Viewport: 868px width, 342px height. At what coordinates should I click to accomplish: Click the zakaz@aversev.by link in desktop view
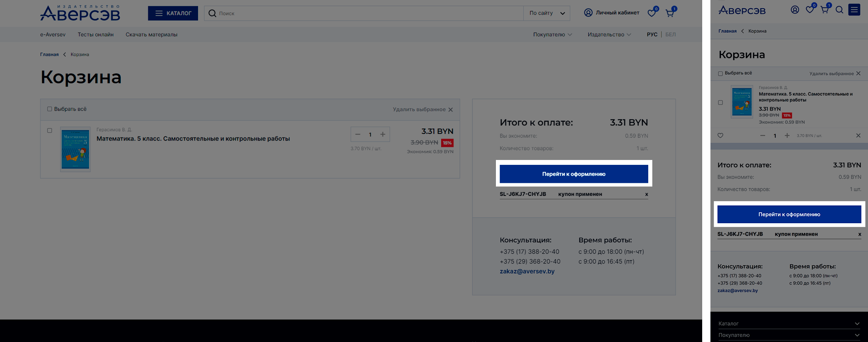527,271
